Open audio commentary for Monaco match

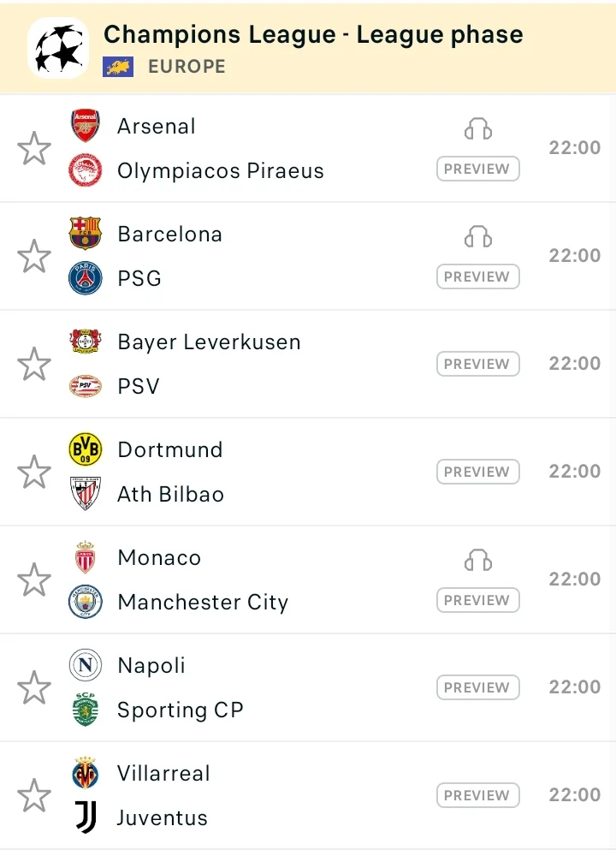tap(478, 561)
